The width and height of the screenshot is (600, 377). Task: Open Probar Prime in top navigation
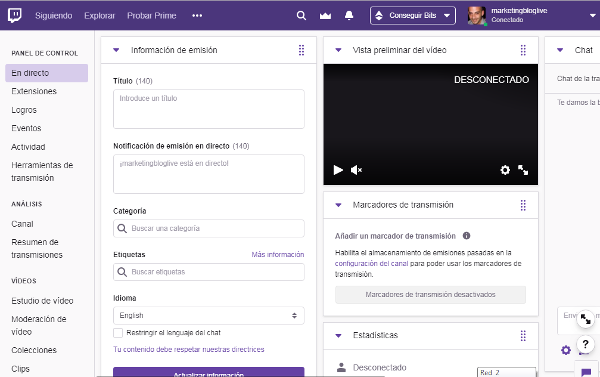[x=152, y=16]
